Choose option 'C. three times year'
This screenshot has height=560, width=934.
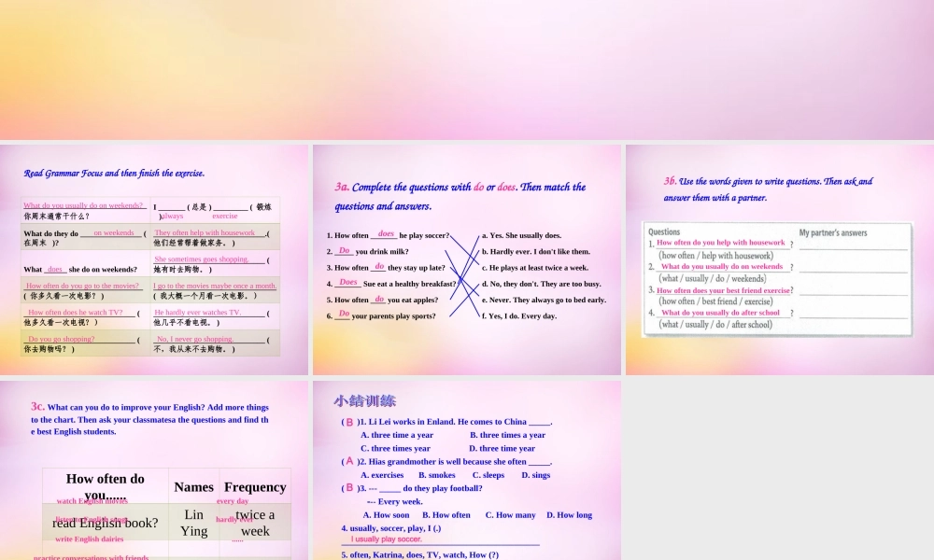(395, 448)
